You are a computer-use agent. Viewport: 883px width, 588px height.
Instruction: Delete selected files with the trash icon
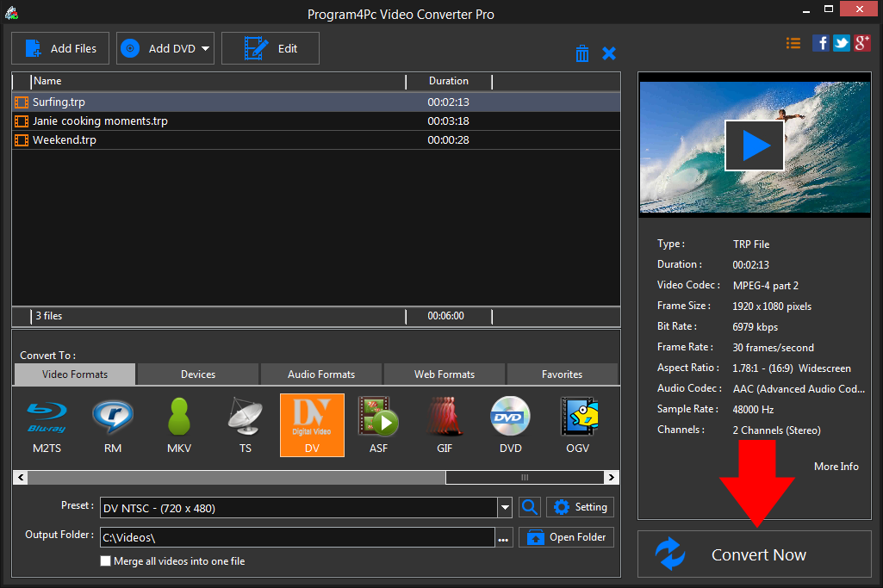pyautogui.click(x=582, y=53)
